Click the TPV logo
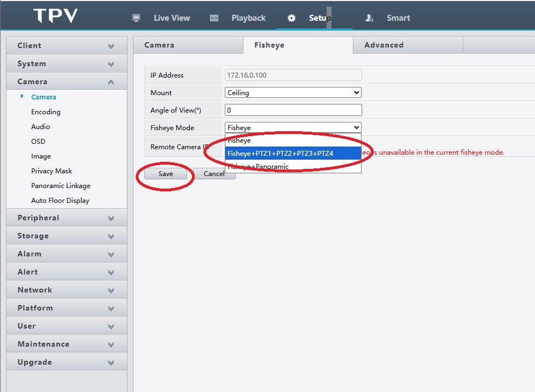 [55, 16]
